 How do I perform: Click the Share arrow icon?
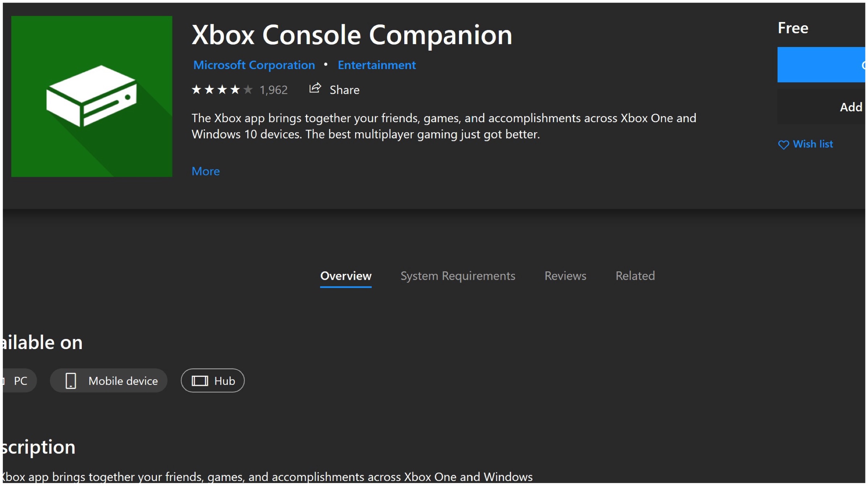tap(315, 88)
